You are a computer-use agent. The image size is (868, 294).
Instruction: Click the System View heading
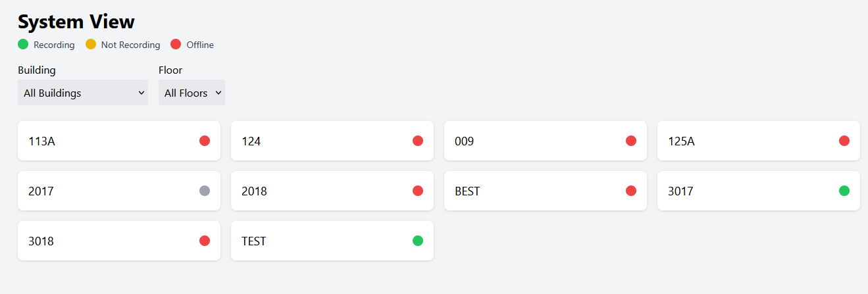tap(76, 22)
